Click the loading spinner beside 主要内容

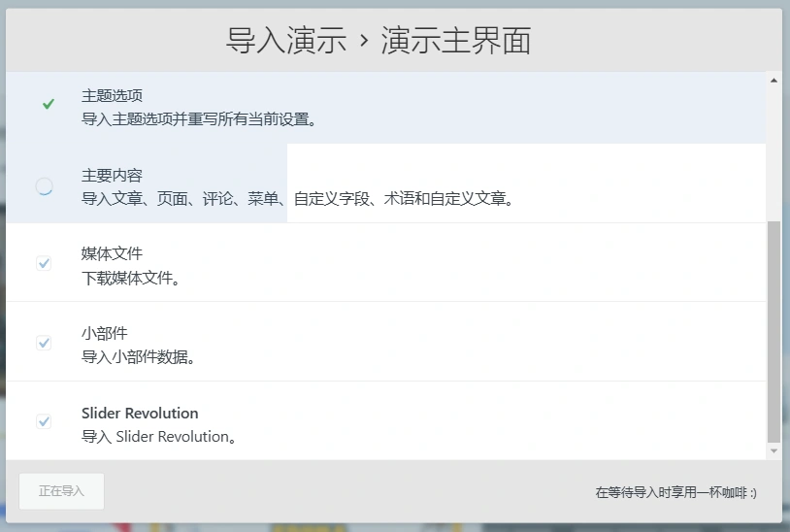[x=45, y=186]
